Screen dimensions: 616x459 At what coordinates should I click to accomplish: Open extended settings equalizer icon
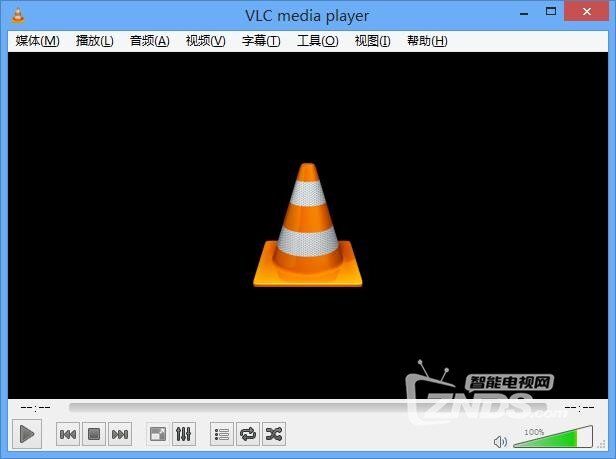point(183,434)
